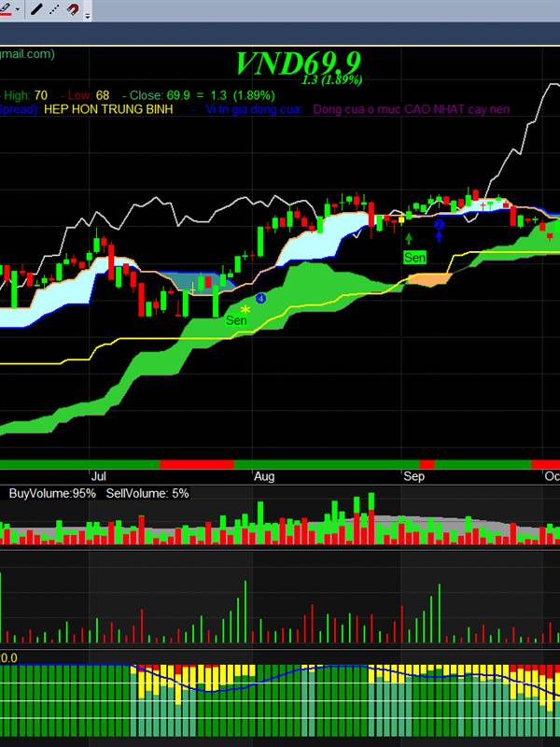Click the VND69.9 chart title

(x=299, y=63)
